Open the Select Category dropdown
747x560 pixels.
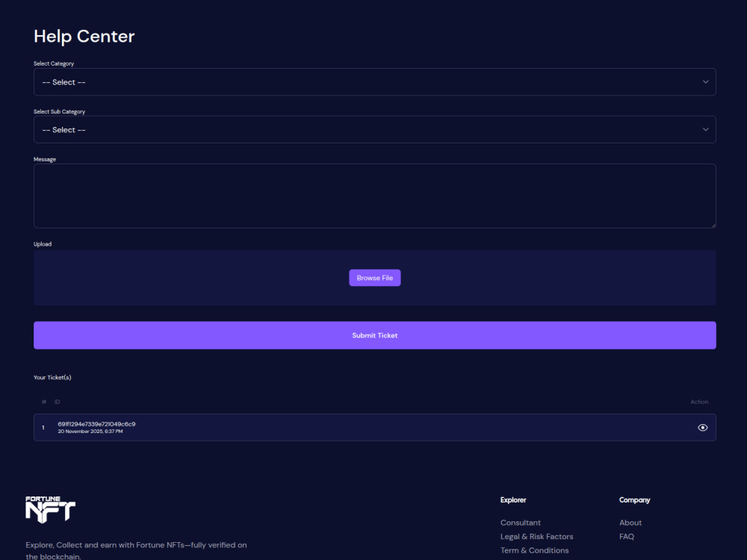(x=374, y=82)
